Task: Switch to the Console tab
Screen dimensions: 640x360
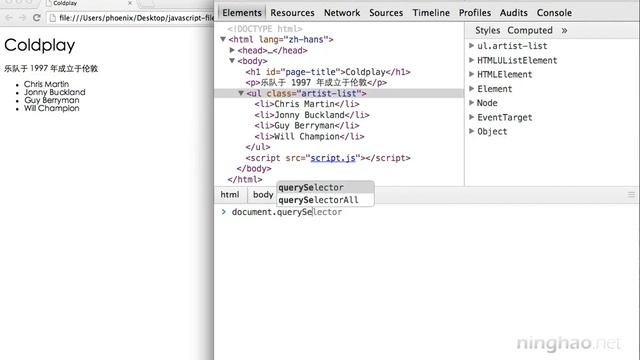Action: click(x=554, y=13)
